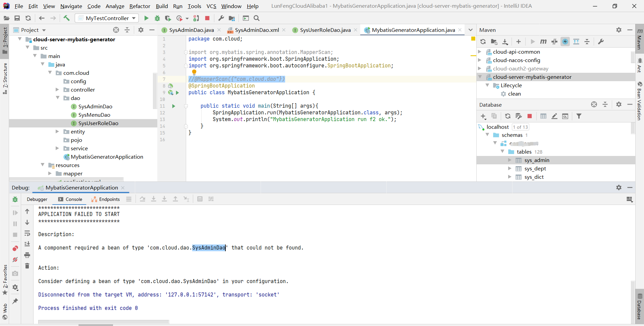Open the Endpoints tab in debug panel
The width and height of the screenshot is (644, 326).
[x=106, y=199]
